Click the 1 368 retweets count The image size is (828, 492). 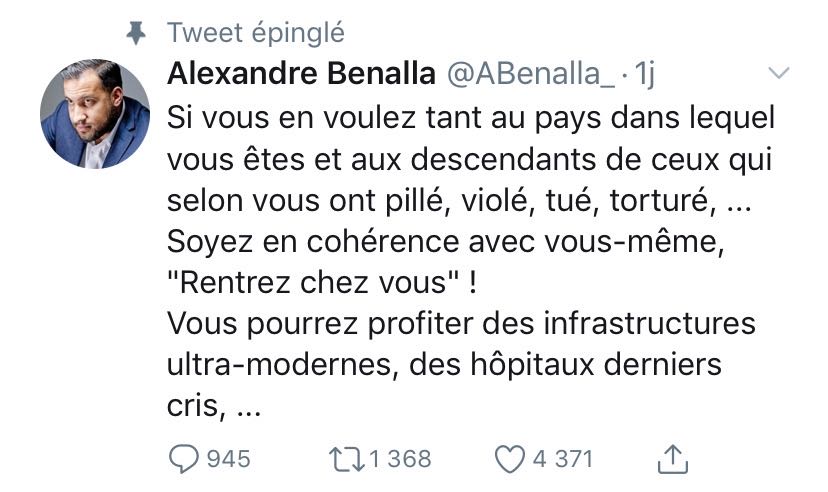click(400, 459)
